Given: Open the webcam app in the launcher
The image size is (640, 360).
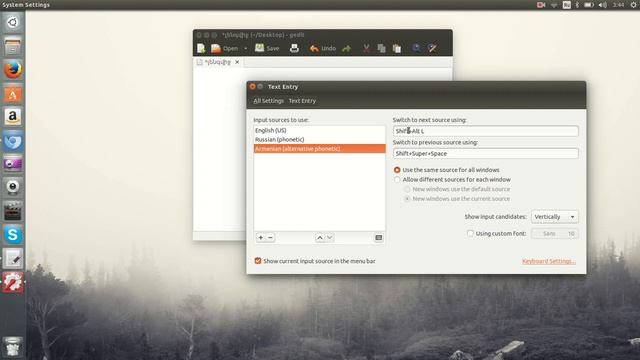Looking at the screenshot, I should tap(13, 187).
